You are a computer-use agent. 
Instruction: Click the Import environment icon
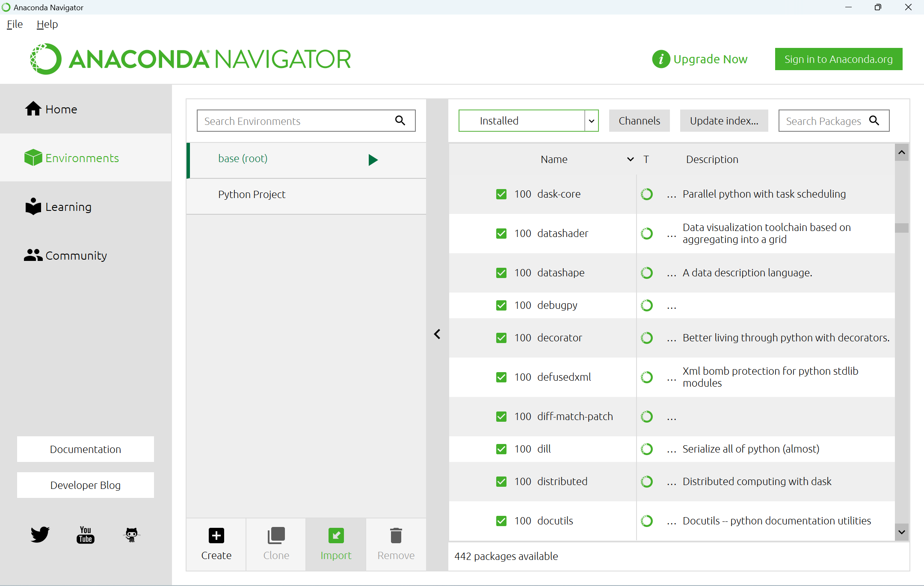(x=336, y=536)
